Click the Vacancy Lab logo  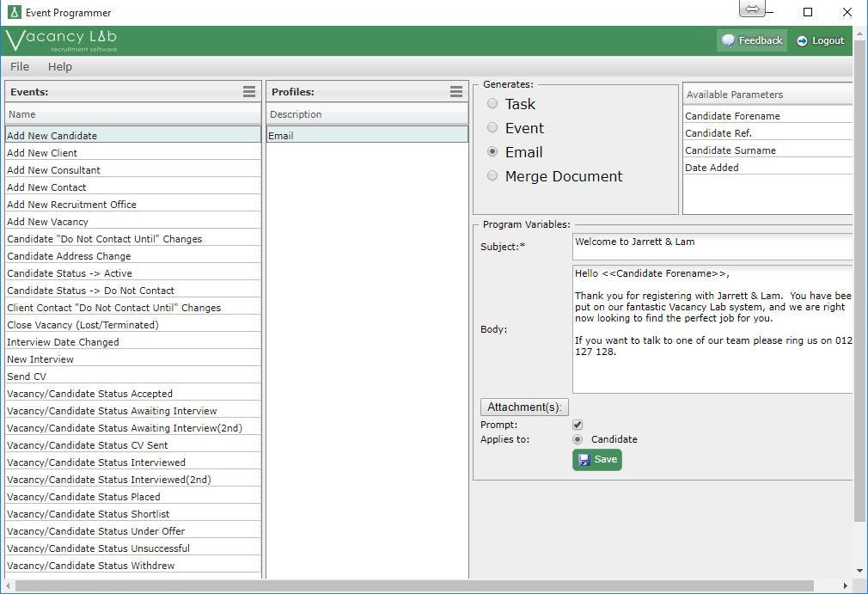pyautogui.click(x=60, y=38)
